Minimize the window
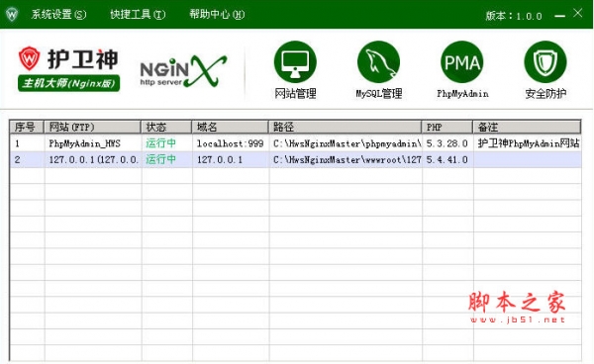Image resolution: width=594 pixels, height=364 pixels. click(560, 16)
